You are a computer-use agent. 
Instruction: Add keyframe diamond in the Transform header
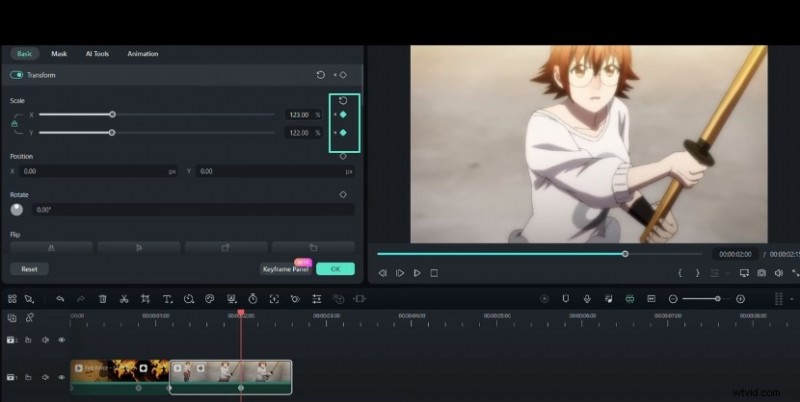click(x=343, y=75)
